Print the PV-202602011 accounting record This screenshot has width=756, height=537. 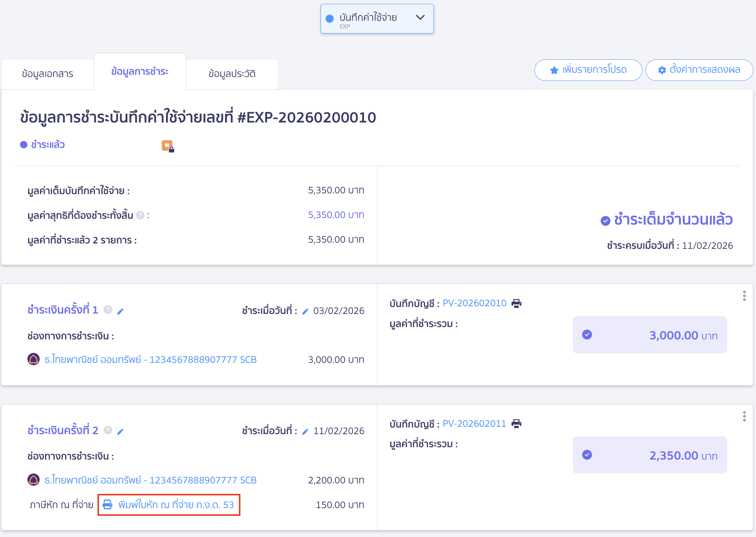click(517, 424)
